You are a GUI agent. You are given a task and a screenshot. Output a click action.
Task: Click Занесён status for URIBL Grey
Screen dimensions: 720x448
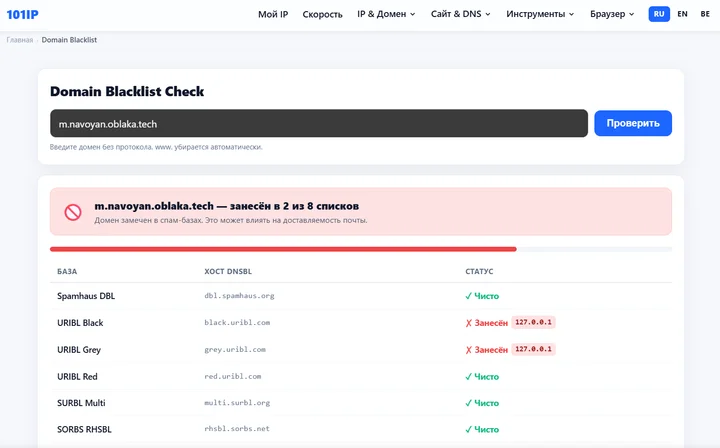[486, 350]
